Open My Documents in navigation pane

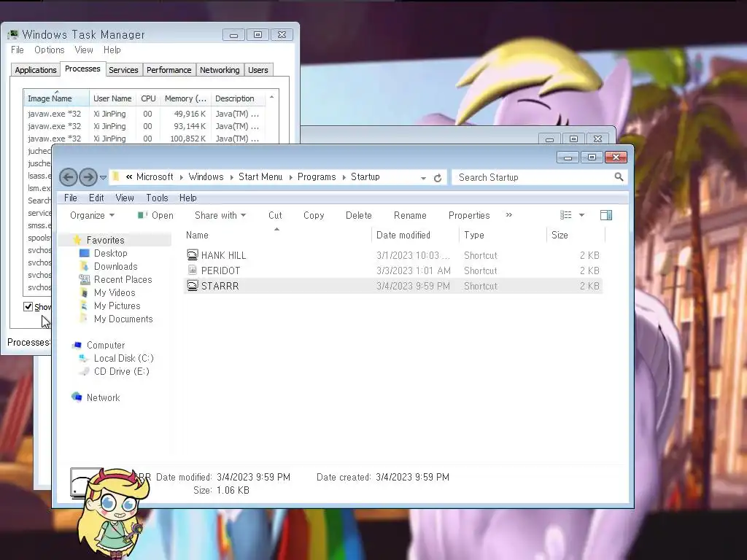[x=123, y=319]
